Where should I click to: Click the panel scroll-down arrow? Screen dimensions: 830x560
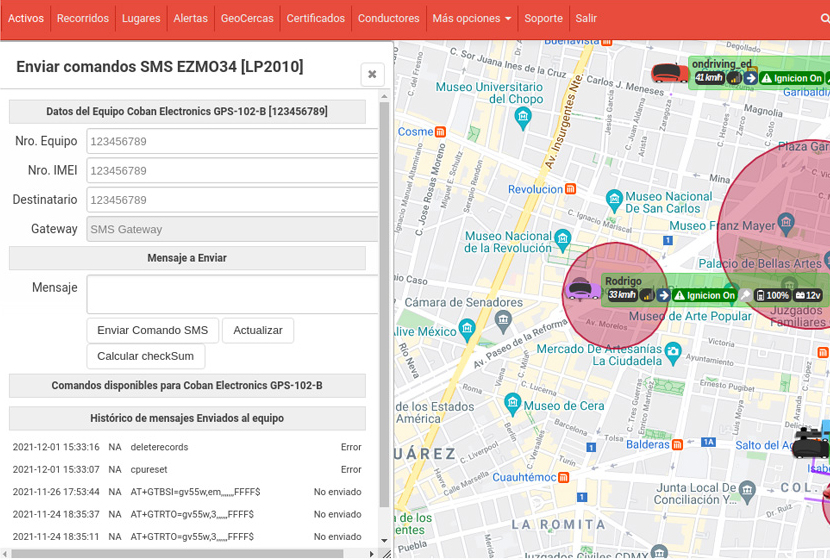tap(384, 541)
